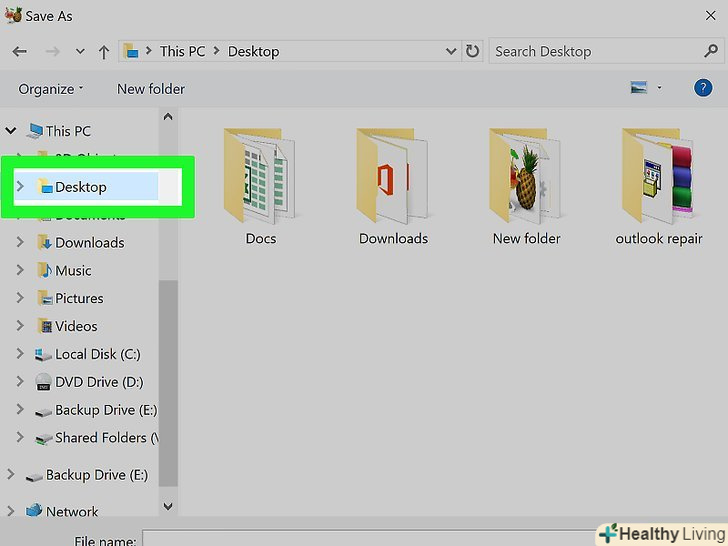Viewport: 728px width, 546px height.
Task: Select Desktop in the address path
Action: tap(254, 52)
